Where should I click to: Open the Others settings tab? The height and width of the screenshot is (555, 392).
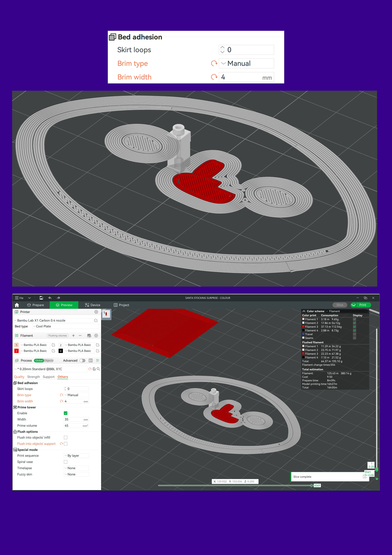pos(63,377)
